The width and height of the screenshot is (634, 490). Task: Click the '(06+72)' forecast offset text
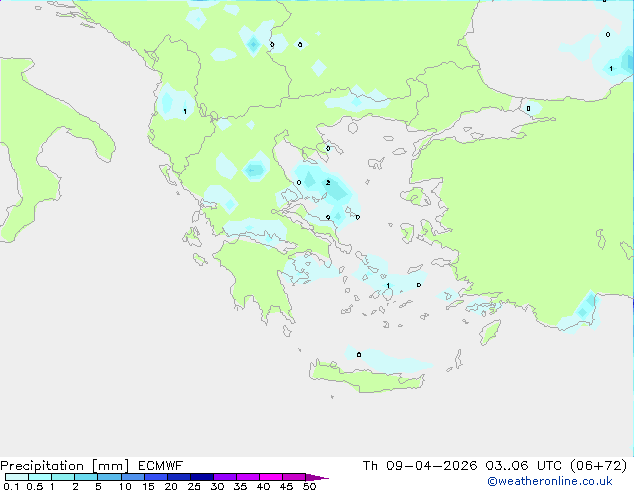pyautogui.click(x=598, y=466)
